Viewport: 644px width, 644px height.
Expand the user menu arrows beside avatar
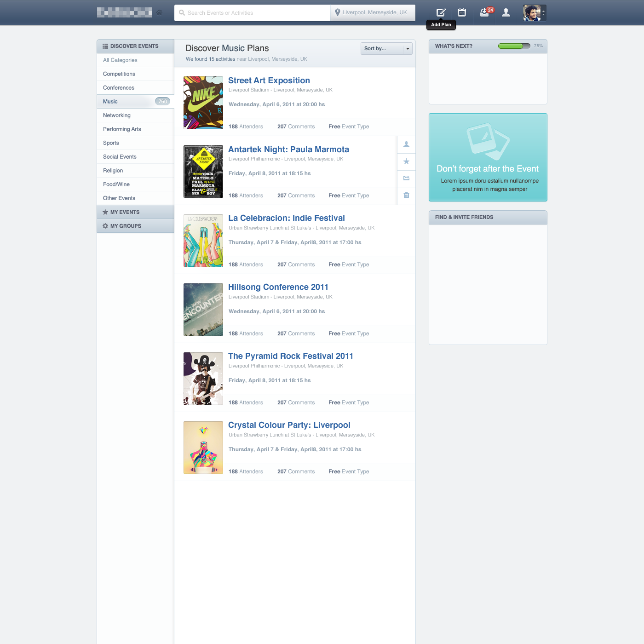(544, 13)
